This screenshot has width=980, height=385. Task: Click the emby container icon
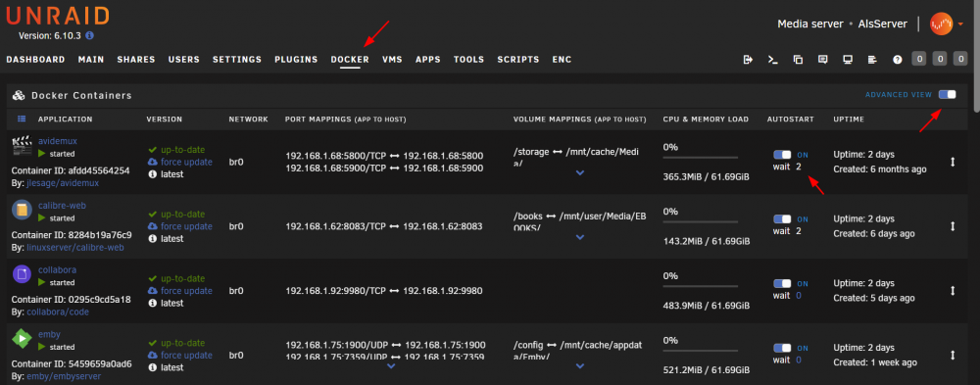22,339
